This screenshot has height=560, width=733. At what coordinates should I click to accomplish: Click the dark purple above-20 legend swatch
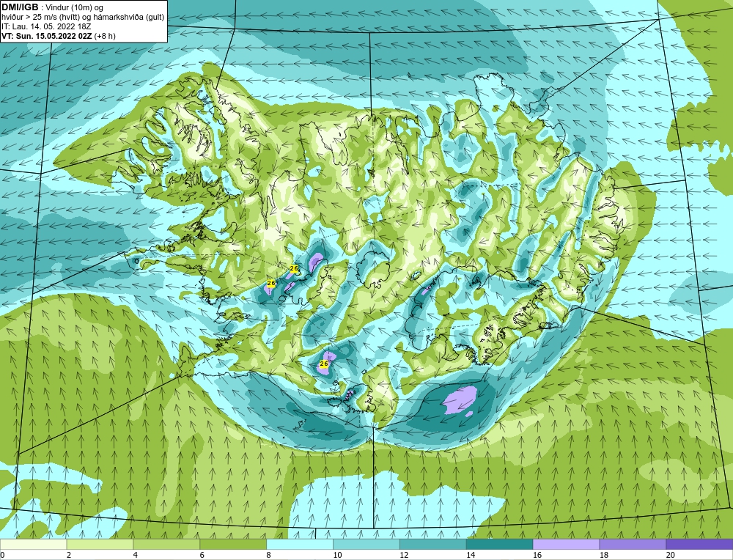699,544
